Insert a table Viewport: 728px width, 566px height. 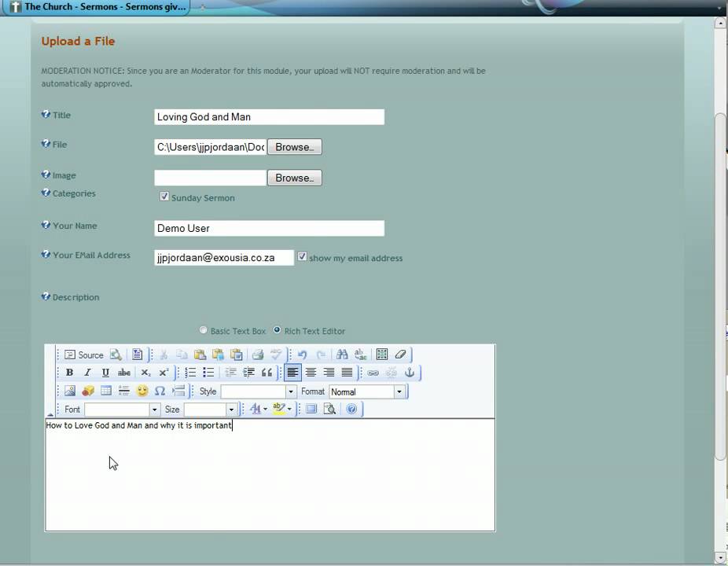(106, 391)
